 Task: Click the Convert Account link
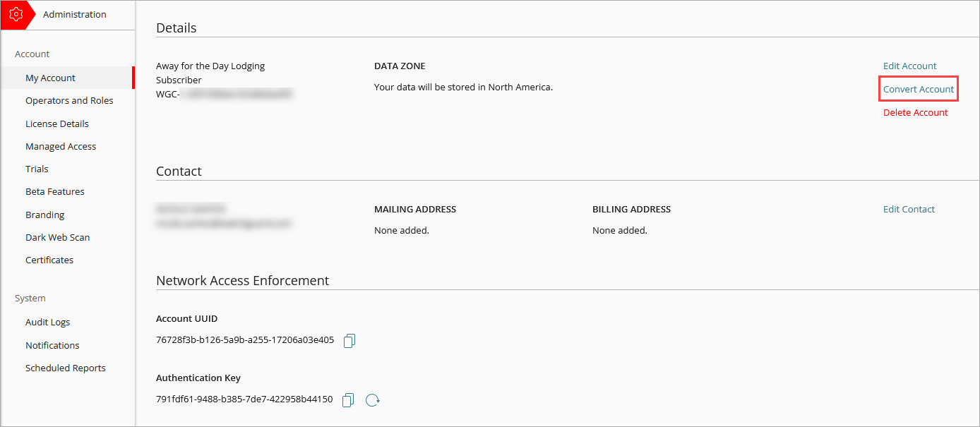pos(918,88)
